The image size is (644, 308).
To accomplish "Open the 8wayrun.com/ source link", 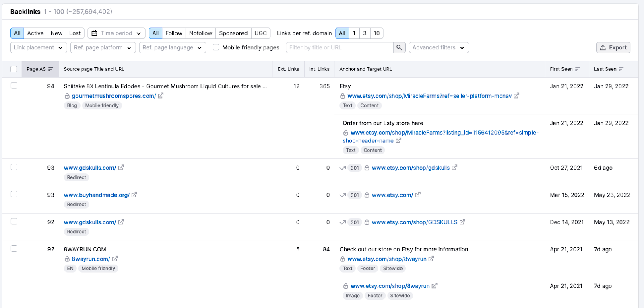I will tap(91, 259).
